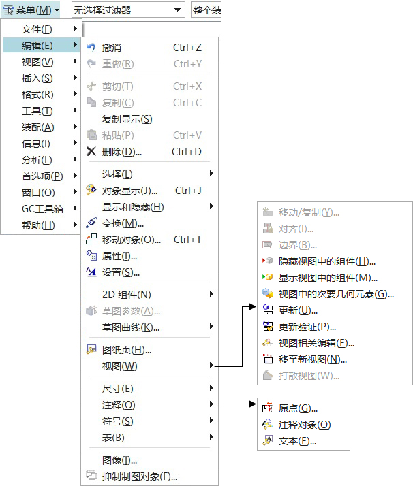Expand the 显示和隐藏(H) submenu arrow
The image size is (413, 487).
pos(211,206)
